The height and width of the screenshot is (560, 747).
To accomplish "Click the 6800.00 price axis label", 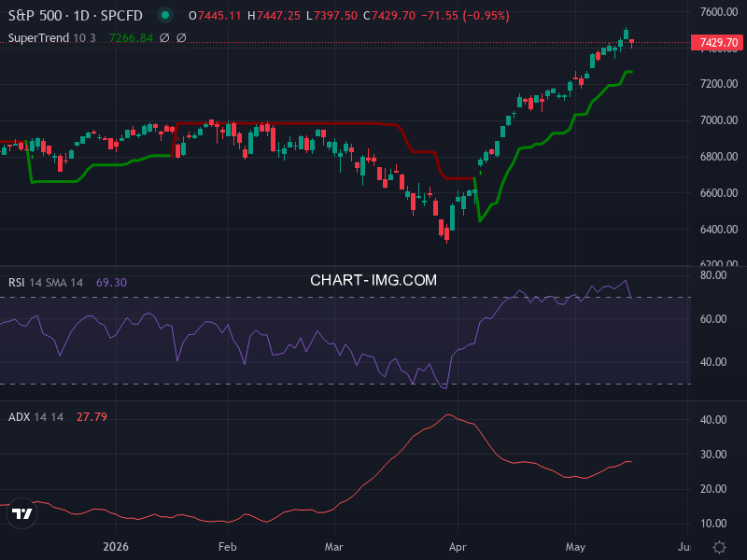I will point(719,157).
